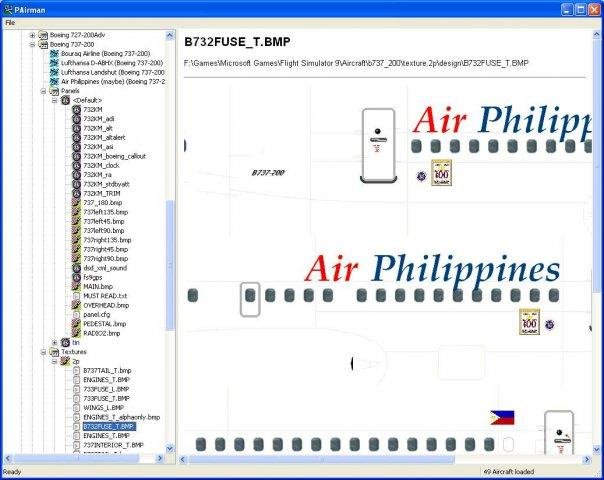This screenshot has width=604, height=480.
Task: Click the preview pane scroll-down arrow
Action: (x=596, y=449)
